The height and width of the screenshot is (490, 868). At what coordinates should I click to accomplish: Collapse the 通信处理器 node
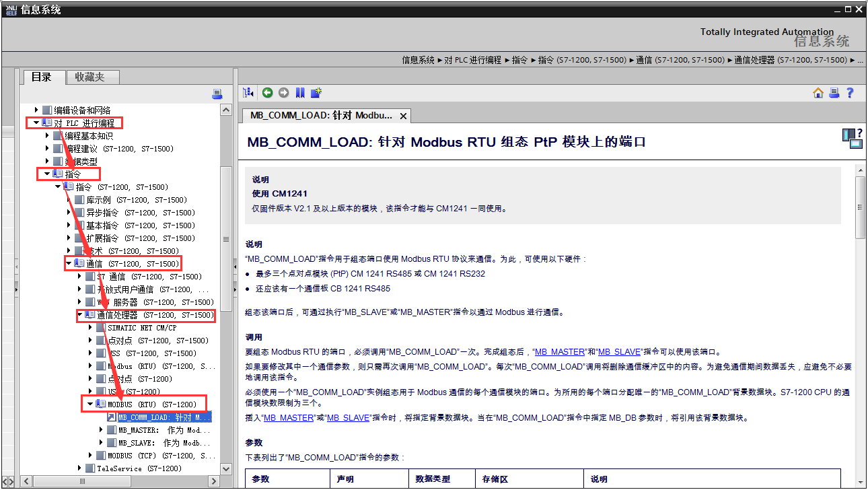[x=79, y=314]
